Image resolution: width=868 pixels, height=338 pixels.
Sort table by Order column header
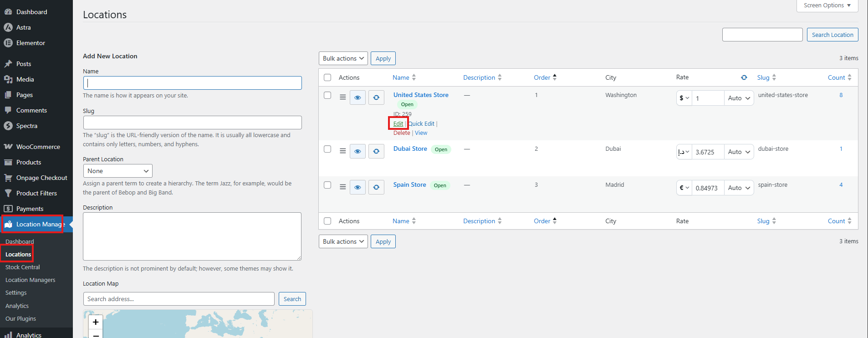(545, 77)
